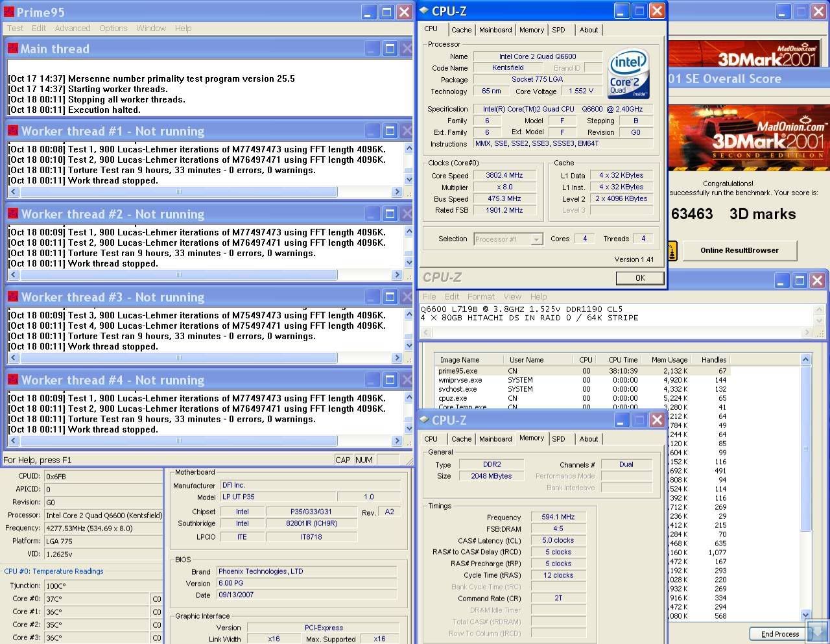Viewport: 830px width, 644px height.
Task: Select the Cache tab in bottom CPU-Z window
Action: pos(462,439)
